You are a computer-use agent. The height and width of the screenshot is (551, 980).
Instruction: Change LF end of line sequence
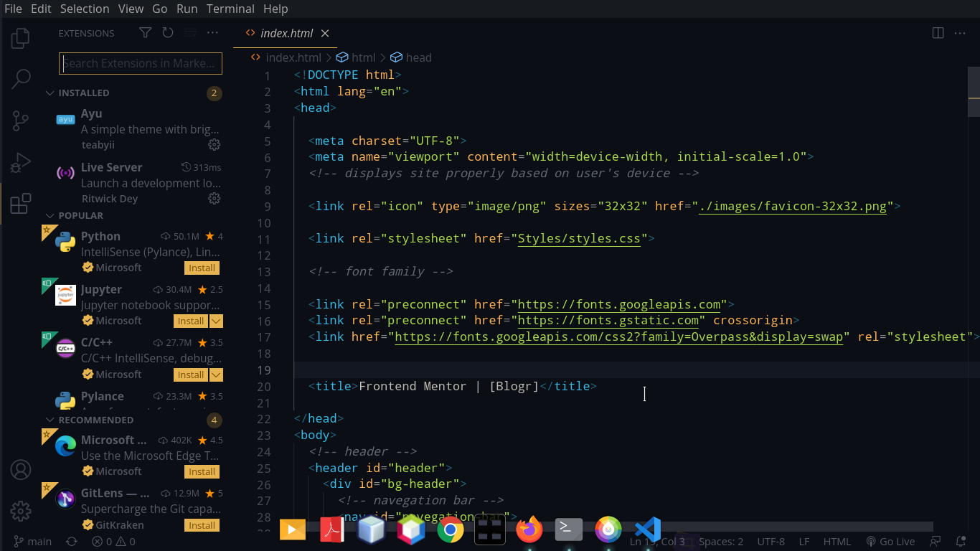804,542
